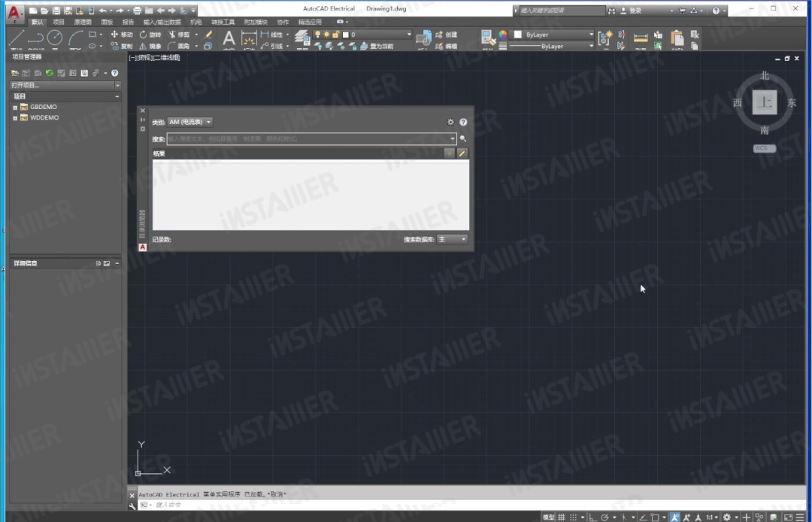Expand the GBDEMO project node
Screen dimensions: 812x522
point(15,108)
